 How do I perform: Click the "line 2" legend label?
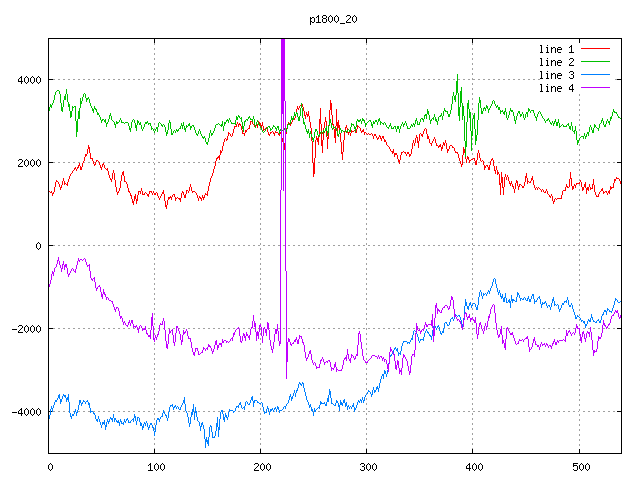pos(556,62)
